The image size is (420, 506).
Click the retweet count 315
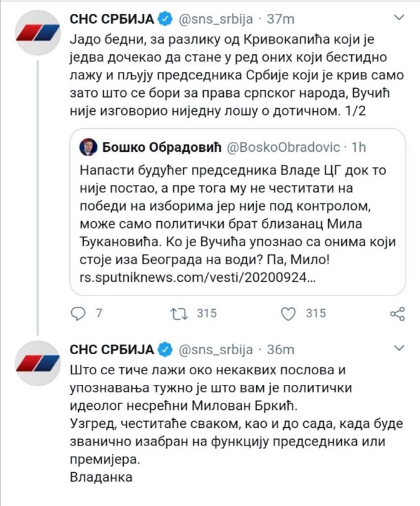(x=206, y=314)
